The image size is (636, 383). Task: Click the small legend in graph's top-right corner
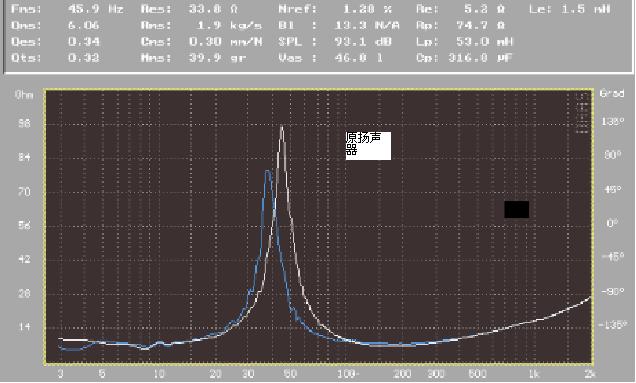click(582, 113)
